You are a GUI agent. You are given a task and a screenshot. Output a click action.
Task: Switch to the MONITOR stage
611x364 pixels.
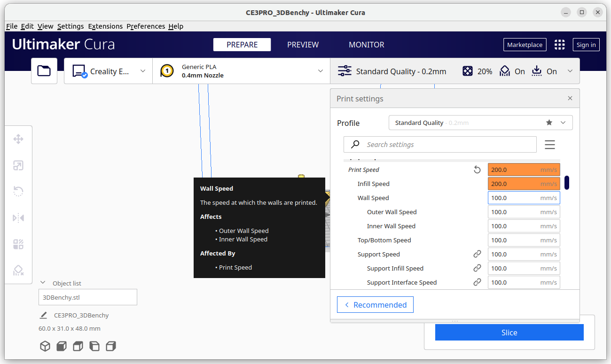coord(367,45)
